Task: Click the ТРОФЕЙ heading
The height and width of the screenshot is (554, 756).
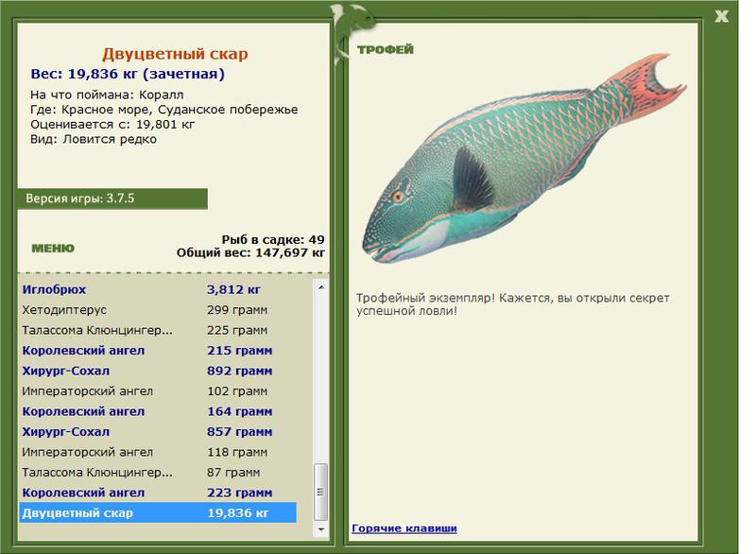Action: pyautogui.click(x=386, y=49)
